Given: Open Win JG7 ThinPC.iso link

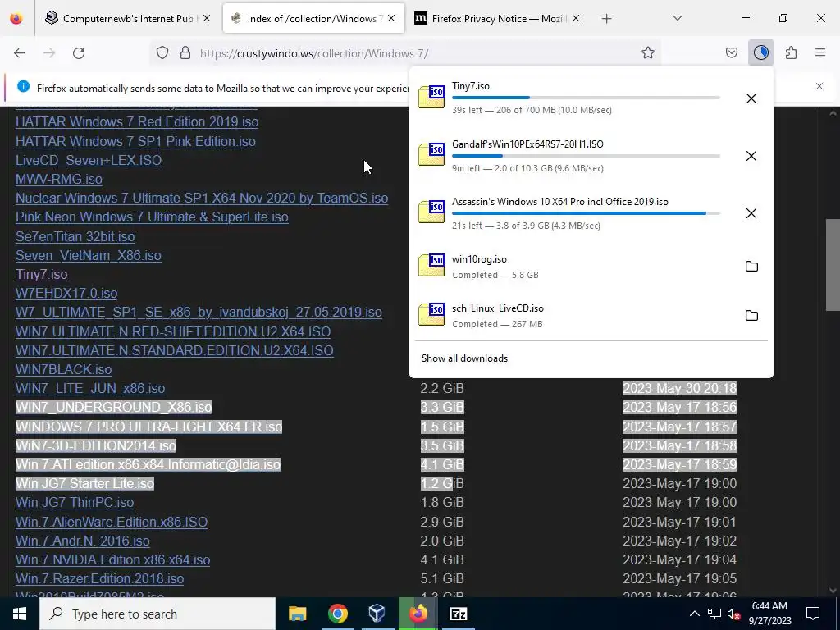Looking at the screenshot, I should (x=75, y=503).
